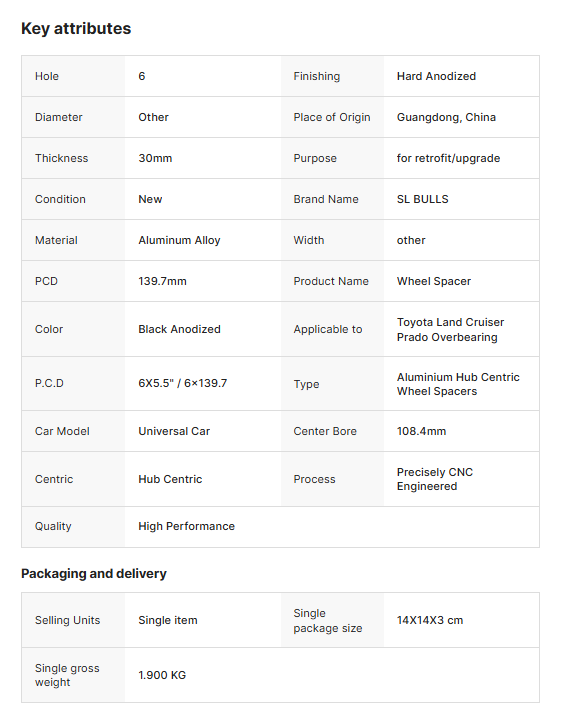Click the Black Anodized color value
This screenshot has height=721, width=569.
(179, 329)
